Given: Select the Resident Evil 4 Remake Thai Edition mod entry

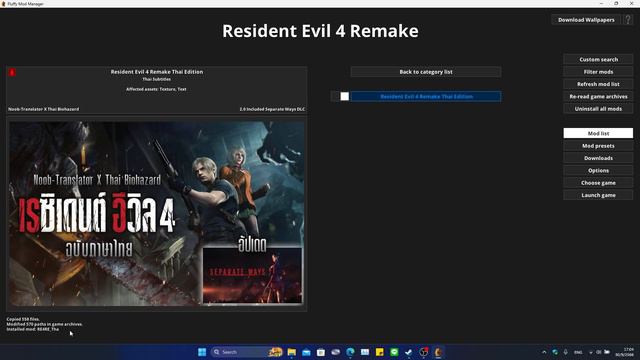Looking at the screenshot, I should pyautogui.click(x=426, y=96).
